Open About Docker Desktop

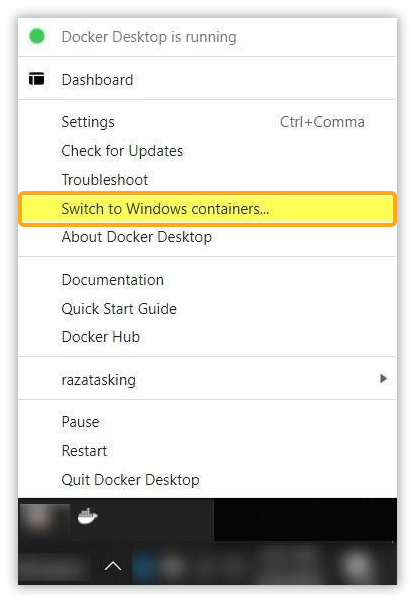(207, 237)
